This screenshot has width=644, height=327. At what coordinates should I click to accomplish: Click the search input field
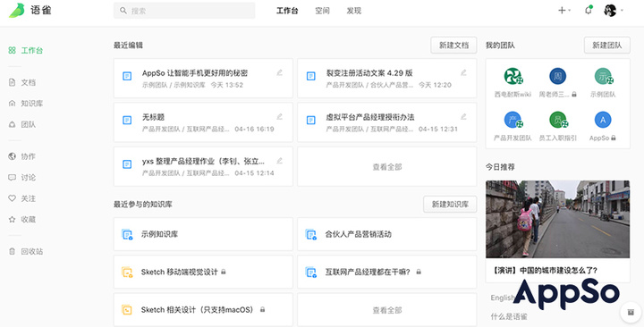(x=184, y=11)
